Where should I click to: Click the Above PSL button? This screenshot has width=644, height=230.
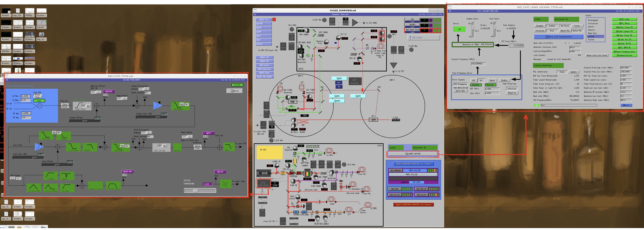(565, 31)
